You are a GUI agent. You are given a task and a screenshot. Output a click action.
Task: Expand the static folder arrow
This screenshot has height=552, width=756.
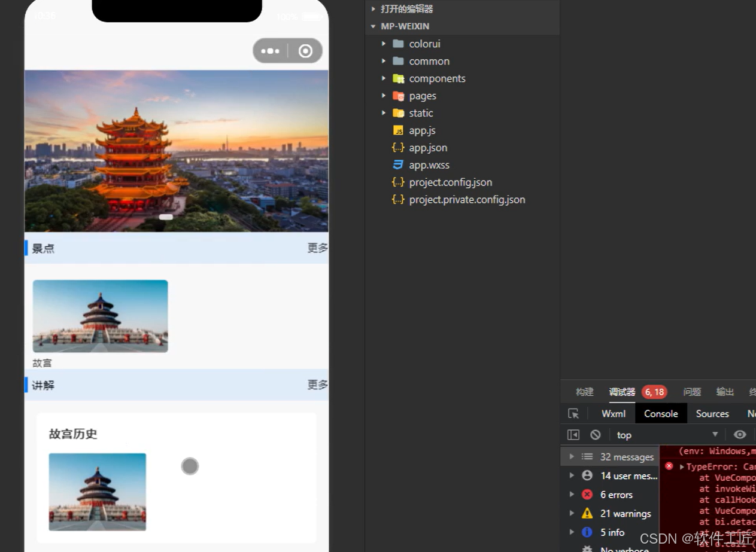coord(384,113)
